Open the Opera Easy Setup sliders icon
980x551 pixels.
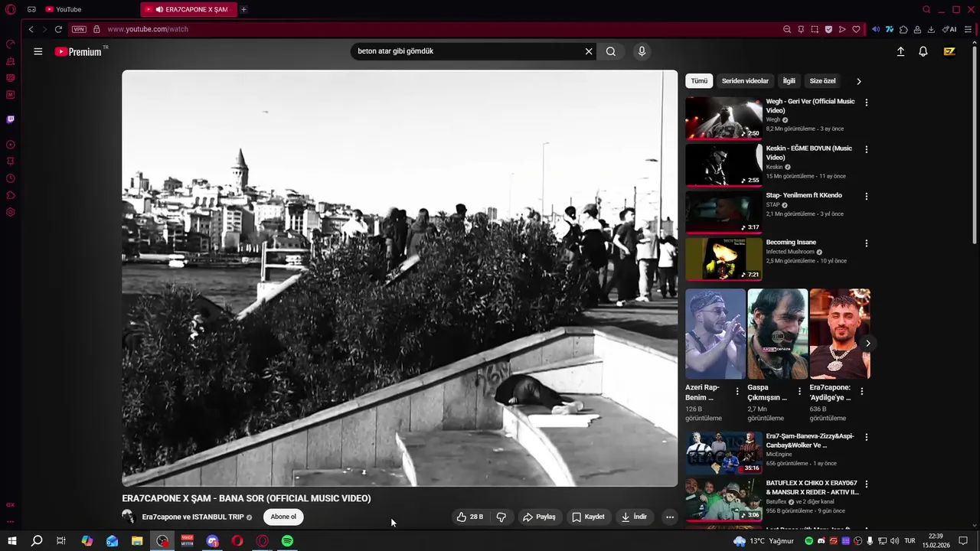point(968,29)
